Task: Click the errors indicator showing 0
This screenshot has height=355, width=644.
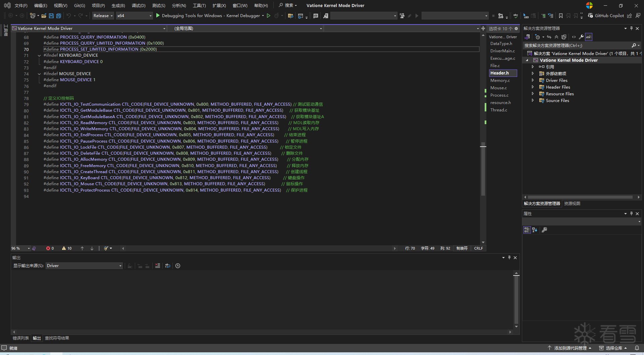Action: (50, 248)
